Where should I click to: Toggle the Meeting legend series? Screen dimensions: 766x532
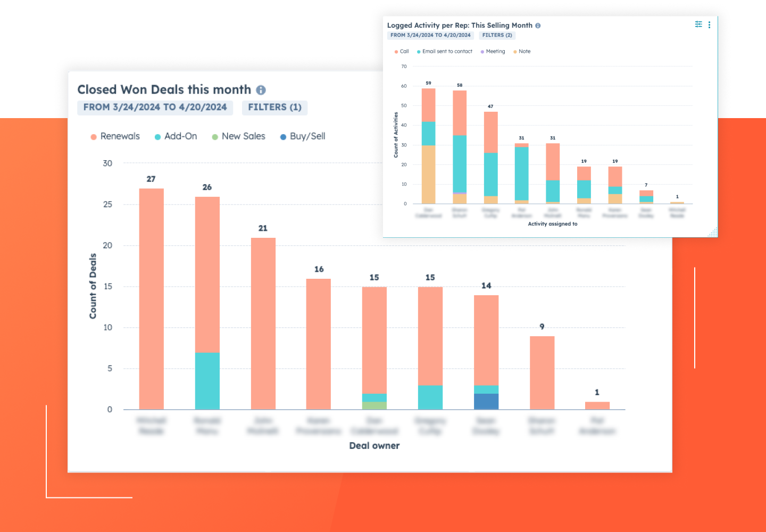coord(493,52)
